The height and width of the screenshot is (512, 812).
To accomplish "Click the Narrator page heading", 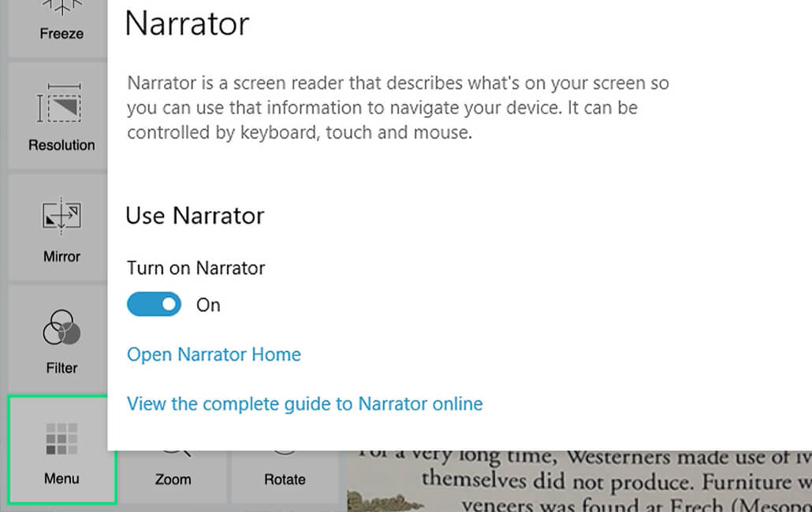I will coord(187,24).
